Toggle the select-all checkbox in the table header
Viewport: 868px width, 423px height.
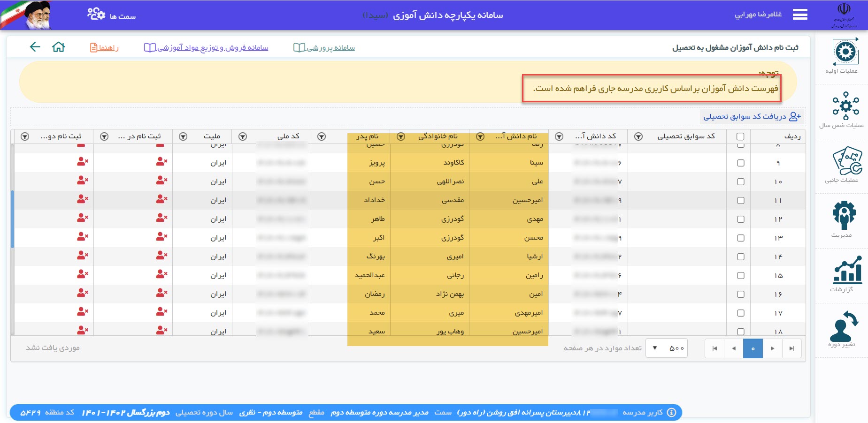[x=740, y=136]
